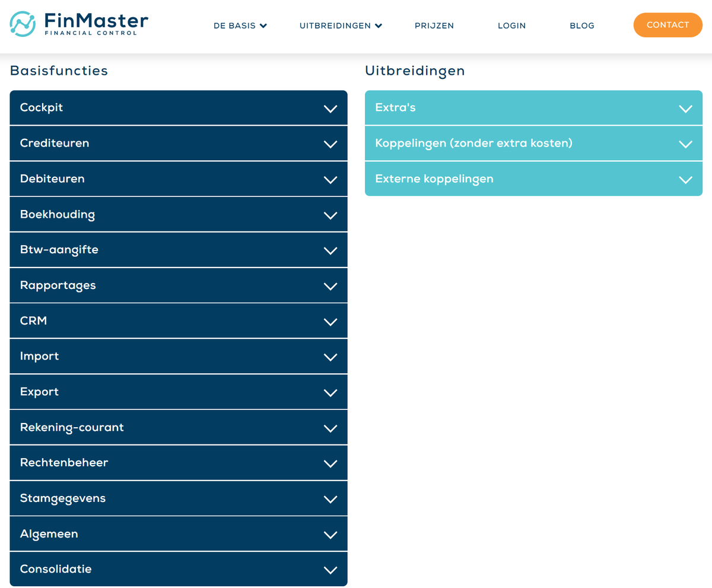Expand the Crediteuren section
Image resolution: width=712 pixels, height=588 pixels.
point(178,143)
